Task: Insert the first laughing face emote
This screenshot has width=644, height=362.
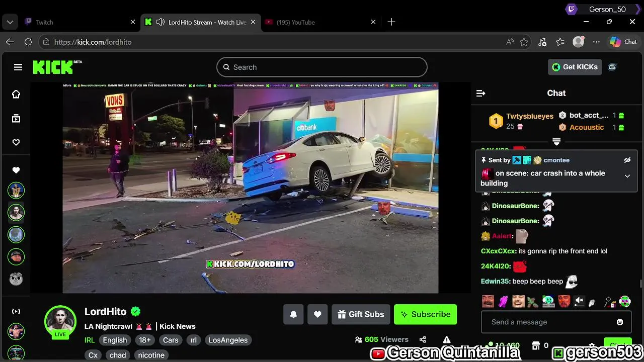Action: point(488,302)
